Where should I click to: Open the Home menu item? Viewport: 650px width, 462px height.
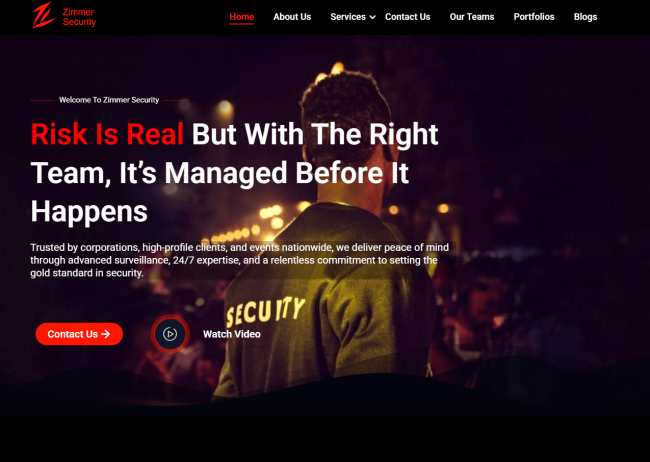click(x=242, y=17)
